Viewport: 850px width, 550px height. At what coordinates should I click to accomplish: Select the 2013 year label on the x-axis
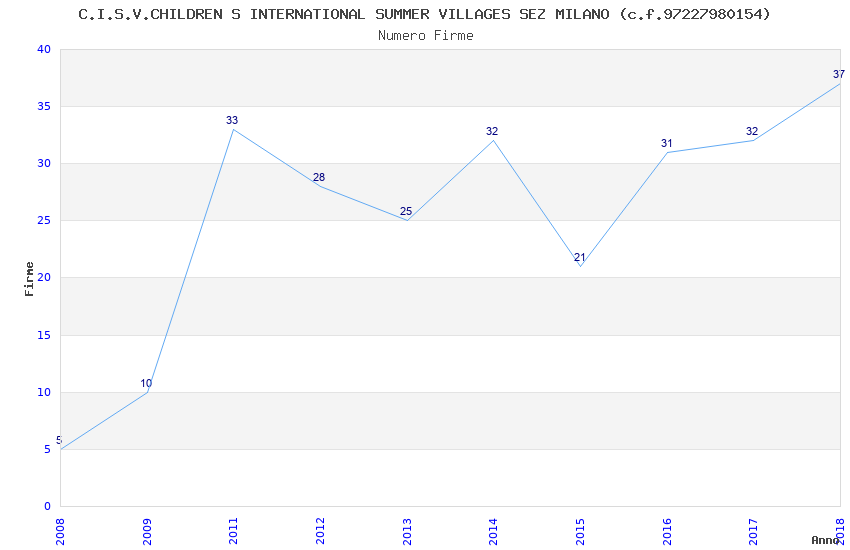tap(407, 530)
